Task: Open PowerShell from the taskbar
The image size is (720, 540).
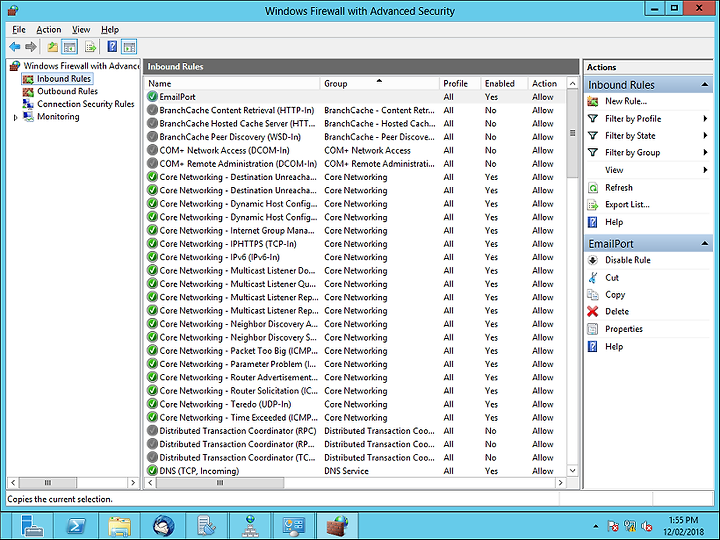Action: point(76,525)
